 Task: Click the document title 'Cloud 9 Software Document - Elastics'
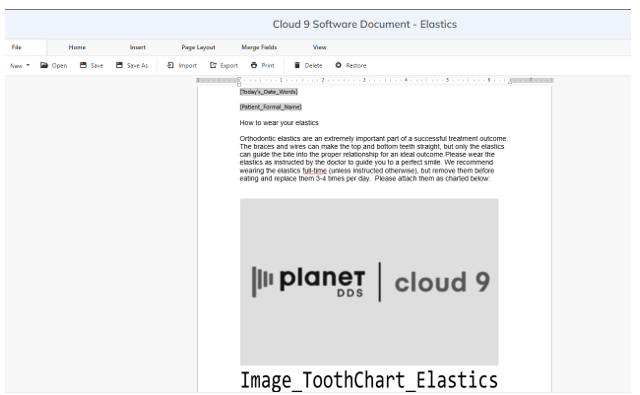pyautogui.click(x=364, y=24)
